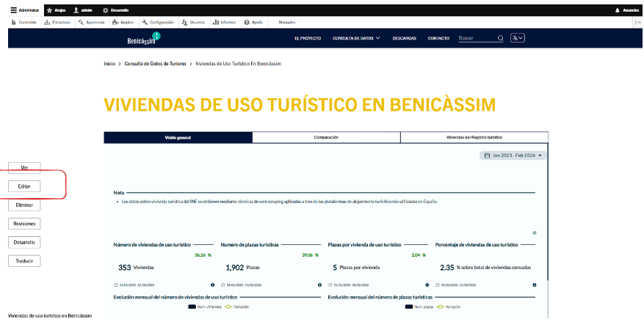Open the Manuales admin link
This screenshot has width=644, height=330.
pyautogui.click(x=286, y=22)
